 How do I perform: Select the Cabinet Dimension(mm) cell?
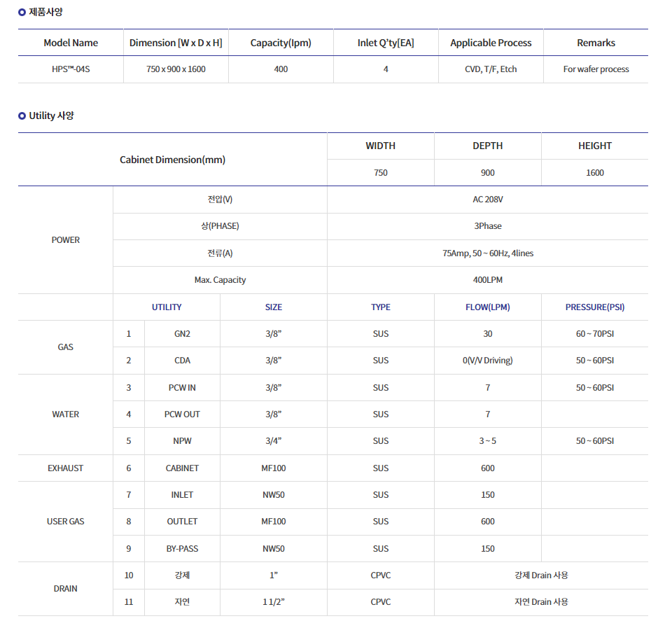click(172, 160)
